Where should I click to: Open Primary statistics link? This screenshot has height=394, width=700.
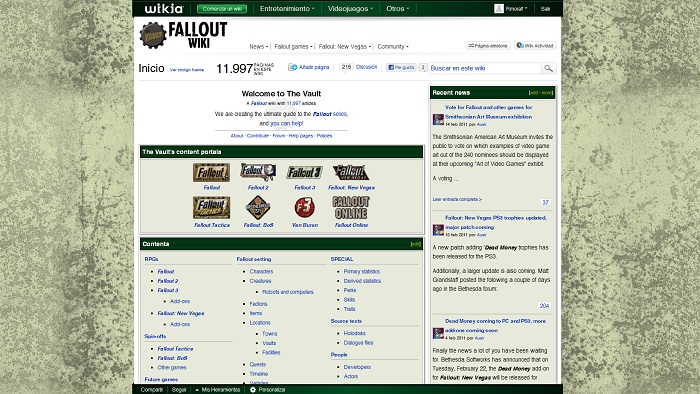coord(362,271)
